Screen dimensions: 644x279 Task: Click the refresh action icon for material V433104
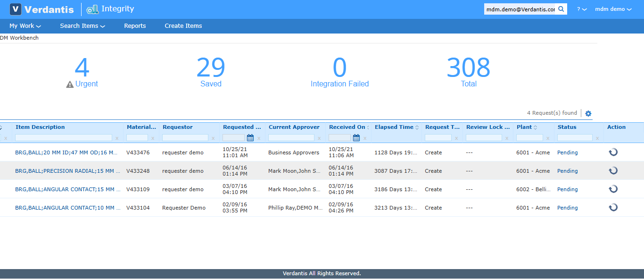point(613,207)
